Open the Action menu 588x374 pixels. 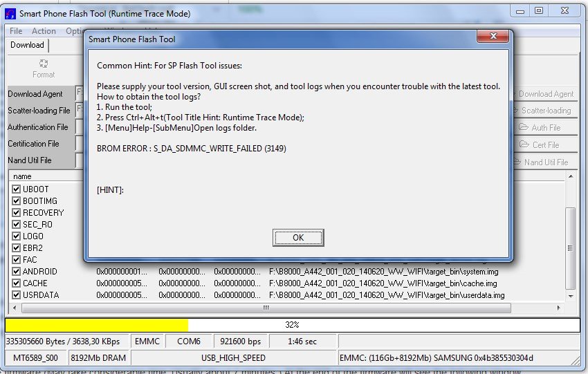coord(44,31)
